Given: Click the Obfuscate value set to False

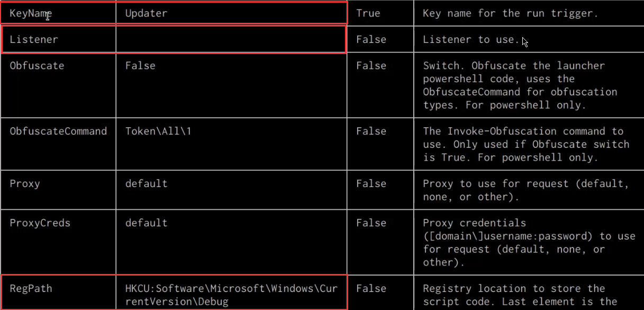Looking at the screenshot, I should click(140, 66).
